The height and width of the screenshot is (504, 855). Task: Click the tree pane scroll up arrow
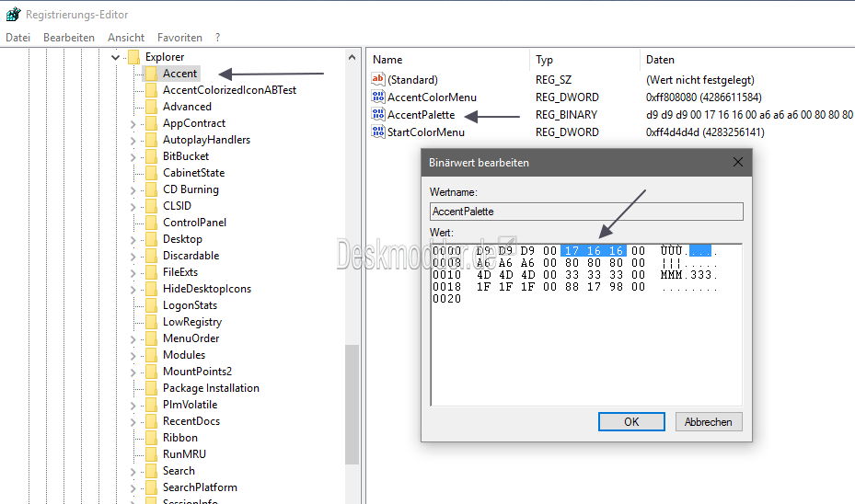pyautogui.click(x=352, y=57)
